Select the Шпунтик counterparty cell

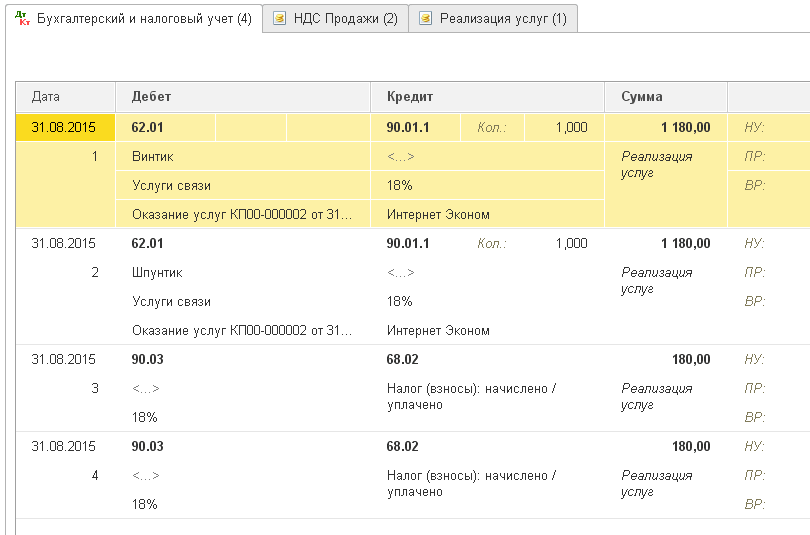pyautogui.click(x=157, y=273)
